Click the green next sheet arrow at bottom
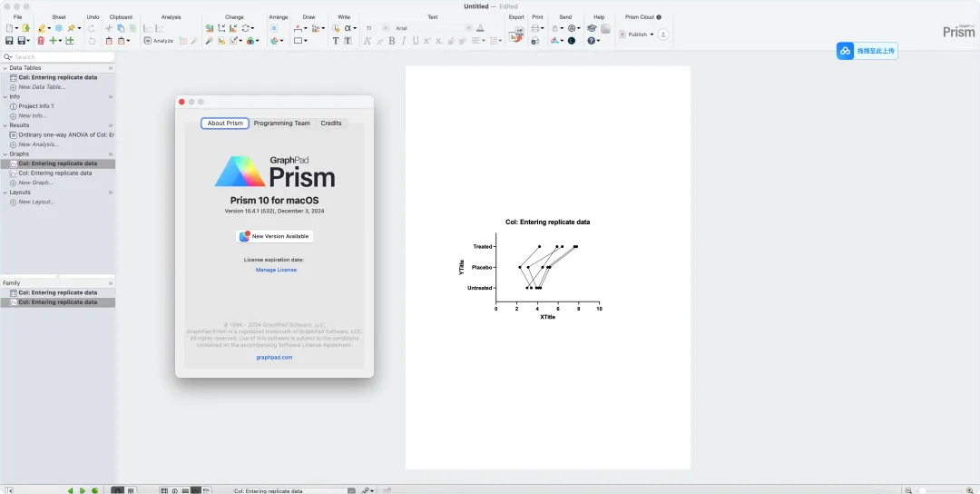 point(83,491)
